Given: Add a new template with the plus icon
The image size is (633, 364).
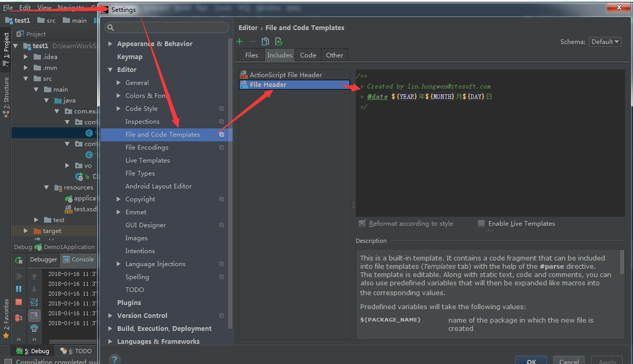Looking at the screenshot, I should click(x=240, y=42).
